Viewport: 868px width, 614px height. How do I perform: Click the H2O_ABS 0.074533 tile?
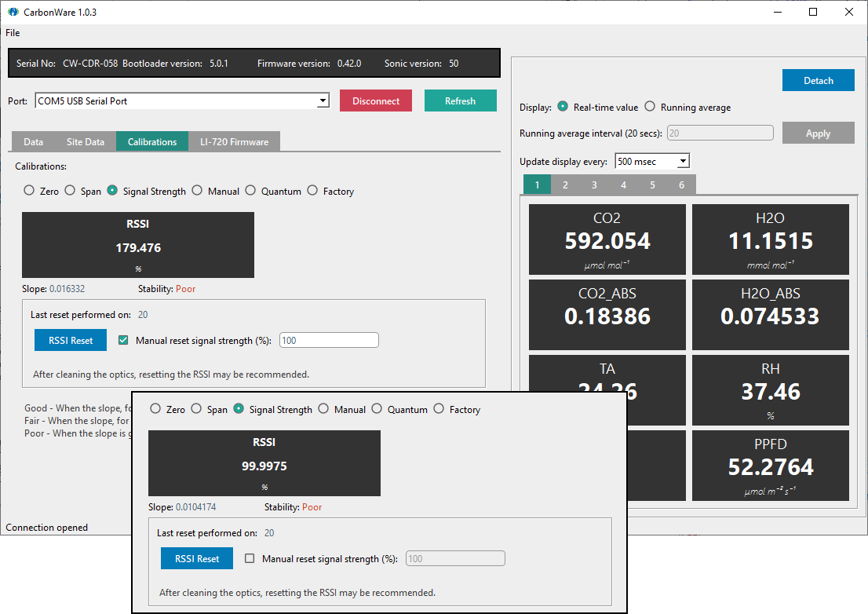click(x=771, y=315)
